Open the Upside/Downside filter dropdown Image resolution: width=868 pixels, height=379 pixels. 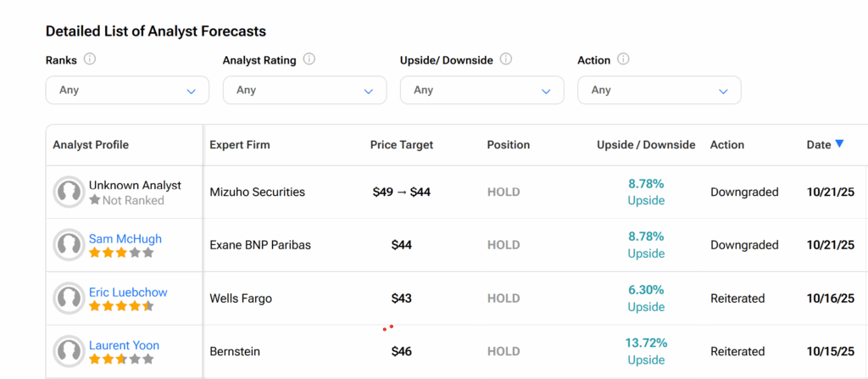point(481,90)
